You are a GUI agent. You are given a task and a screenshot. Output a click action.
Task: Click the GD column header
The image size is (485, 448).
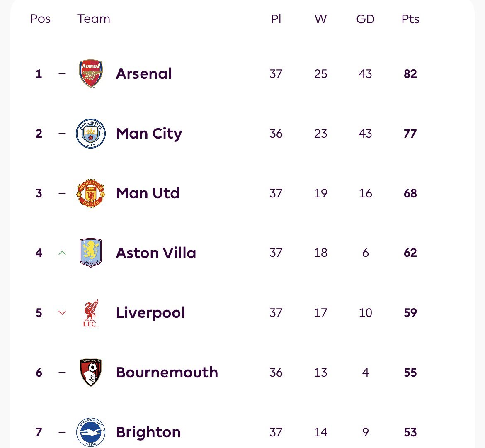[365, 19]
